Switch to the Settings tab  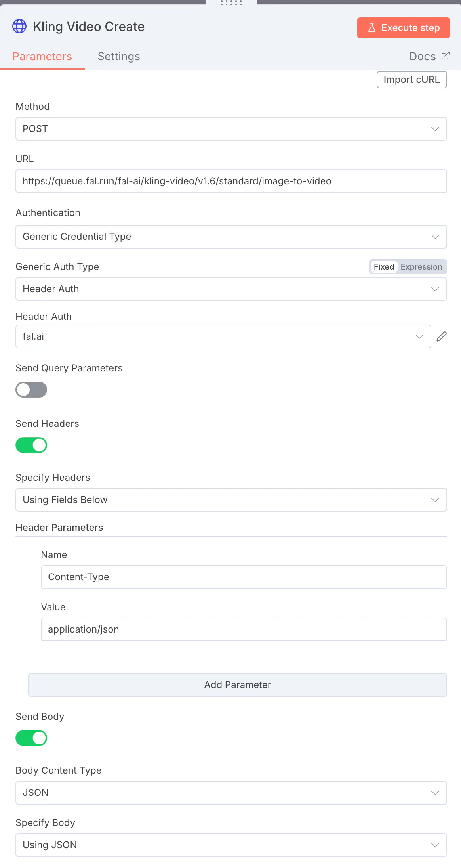(119, 57)
